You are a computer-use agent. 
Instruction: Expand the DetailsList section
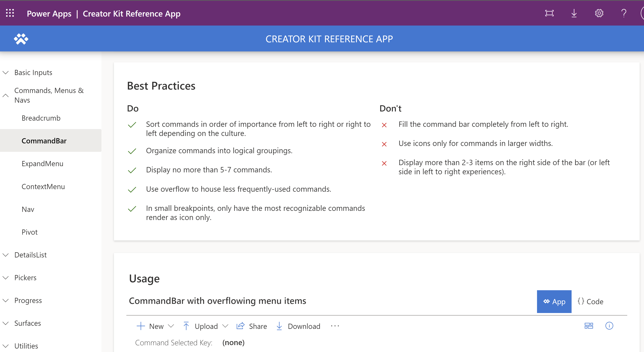[30, 255]
